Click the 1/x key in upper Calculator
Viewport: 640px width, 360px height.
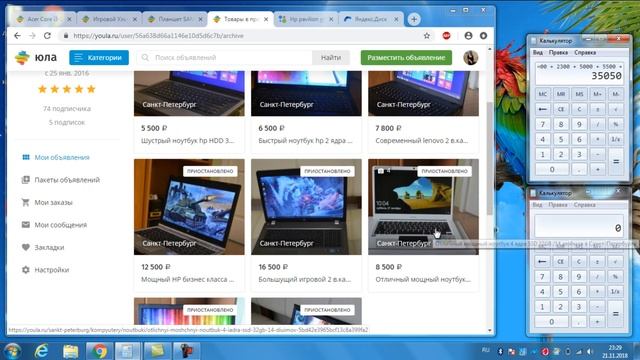616,140
